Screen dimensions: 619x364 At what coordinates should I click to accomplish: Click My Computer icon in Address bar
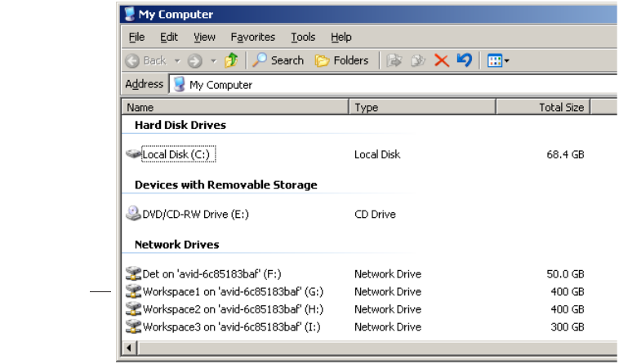pos(180,84)
